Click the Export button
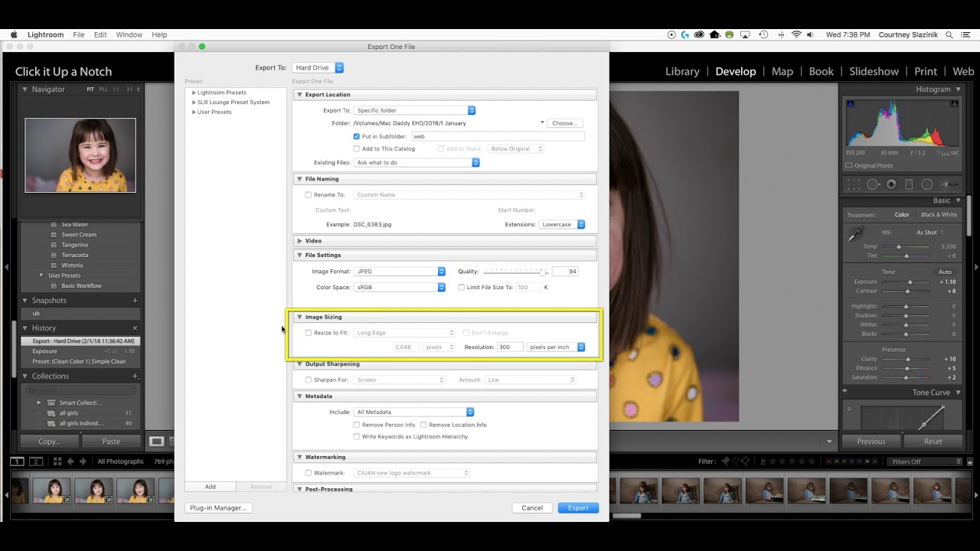This screenshot has width=980, height=551. click(578, 507)
